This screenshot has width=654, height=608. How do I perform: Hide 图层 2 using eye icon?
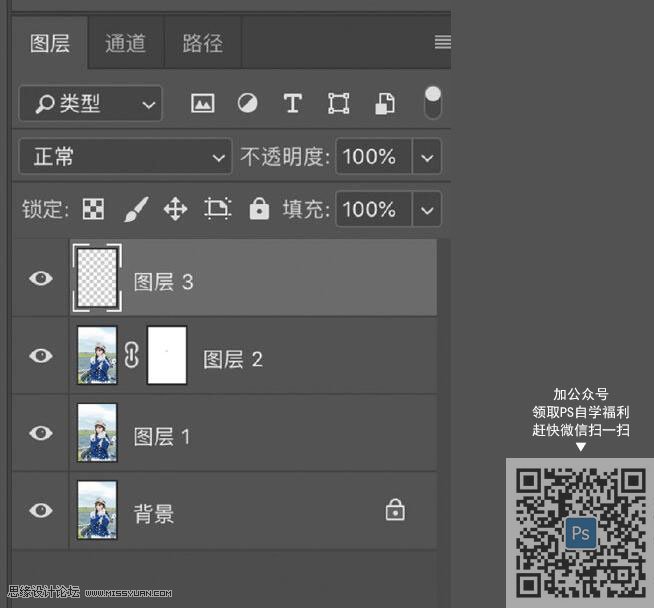click(x=41, y=356)
